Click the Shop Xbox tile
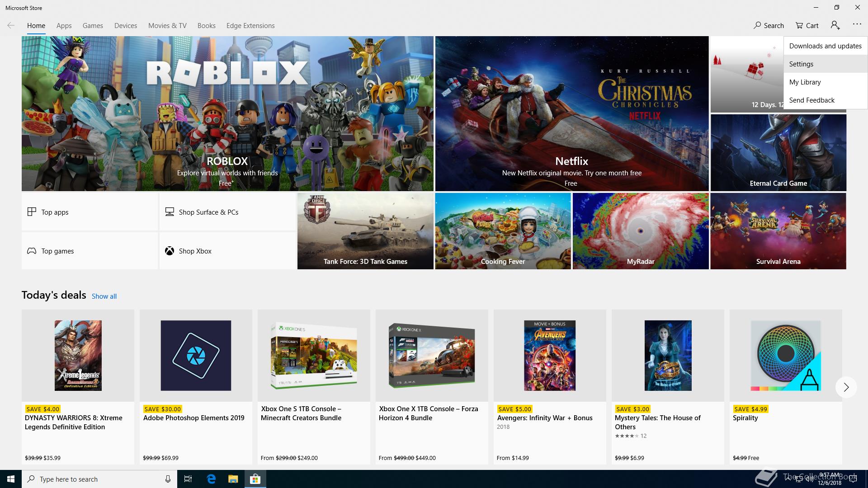This screenshot has width=868, height=488. pyautogui.click(x=227, y=251)
